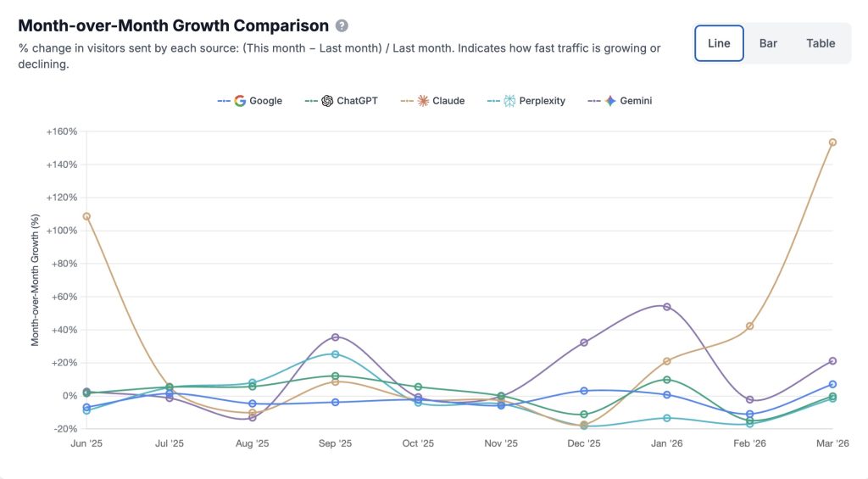Screen dimensions: 868x479
Task: Click the Claude starburst icon in legend
Action: [423, 101]
